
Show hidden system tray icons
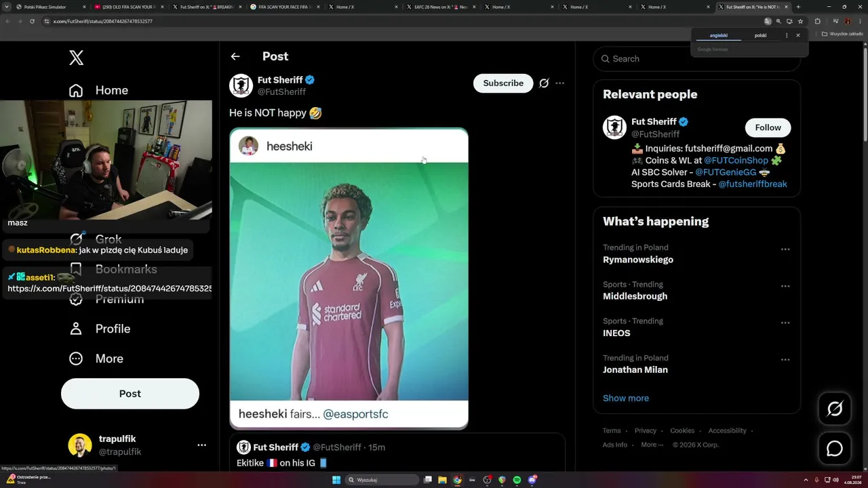[x=805, y=480]
